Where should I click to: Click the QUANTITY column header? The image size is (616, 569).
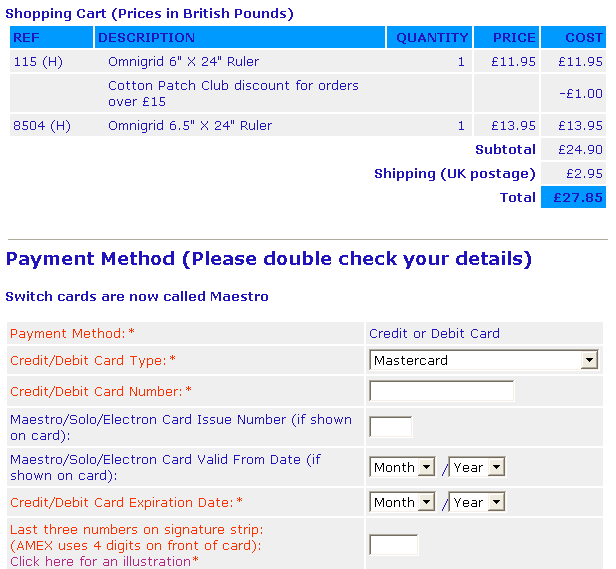pyautogui.click(x=432, y=37)
